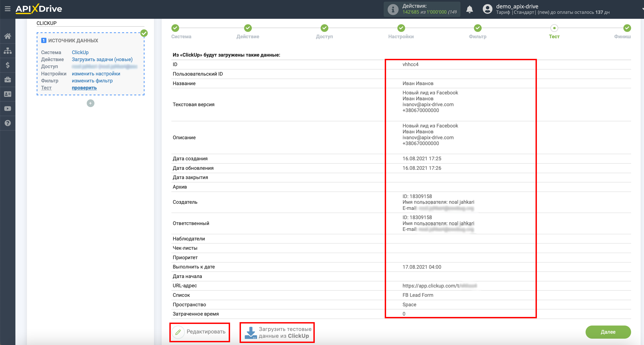This screenshot has height=345, width=644.
Task: Click the Дата закрытия row label
Action: [190, 177]
